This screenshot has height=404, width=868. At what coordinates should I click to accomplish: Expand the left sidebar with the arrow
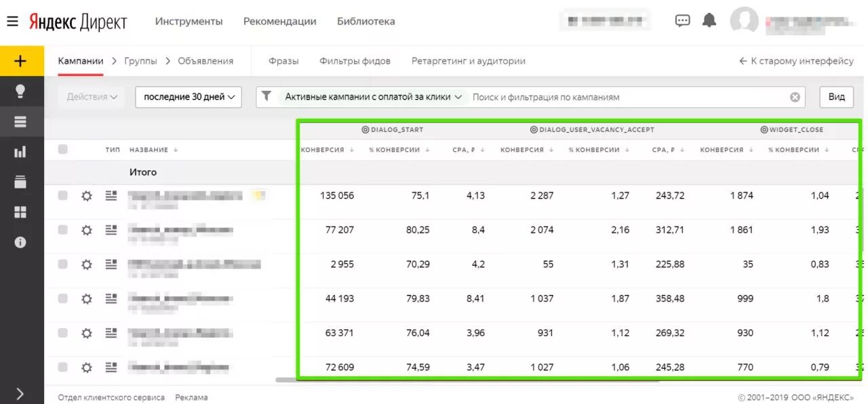(x=20, y=394)
